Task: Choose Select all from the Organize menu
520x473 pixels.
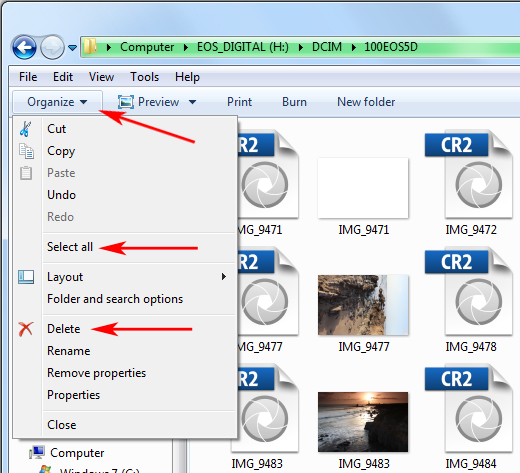Action: point(70,247)
